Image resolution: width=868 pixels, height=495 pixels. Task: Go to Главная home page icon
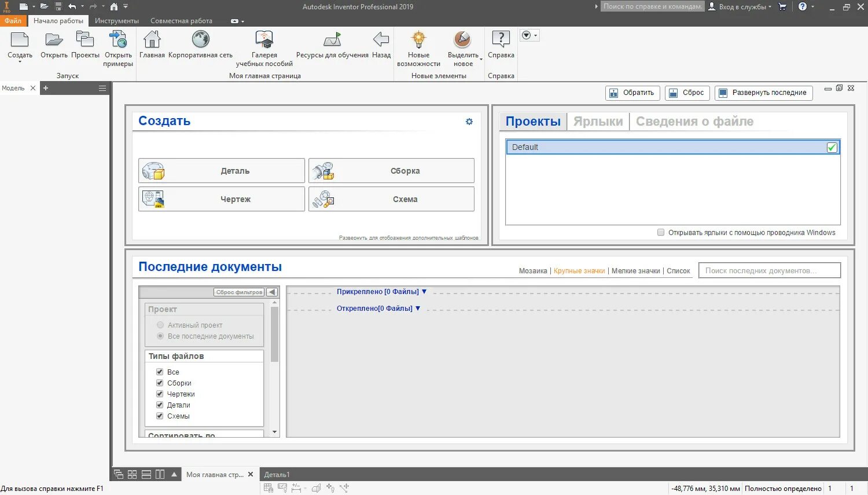coord(152,40)
